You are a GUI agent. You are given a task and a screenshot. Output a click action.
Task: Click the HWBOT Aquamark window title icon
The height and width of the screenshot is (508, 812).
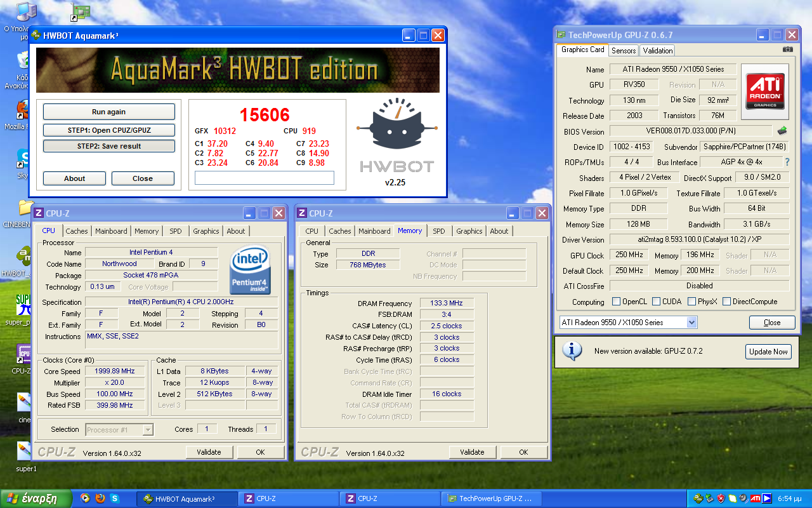pyautogui.click(x=36, y=36)
